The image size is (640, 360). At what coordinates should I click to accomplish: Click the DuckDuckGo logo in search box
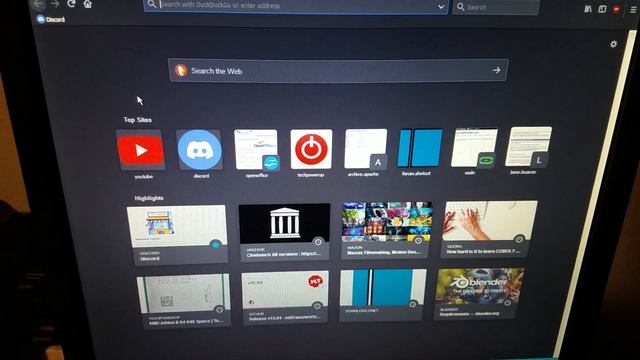[181, 71]
